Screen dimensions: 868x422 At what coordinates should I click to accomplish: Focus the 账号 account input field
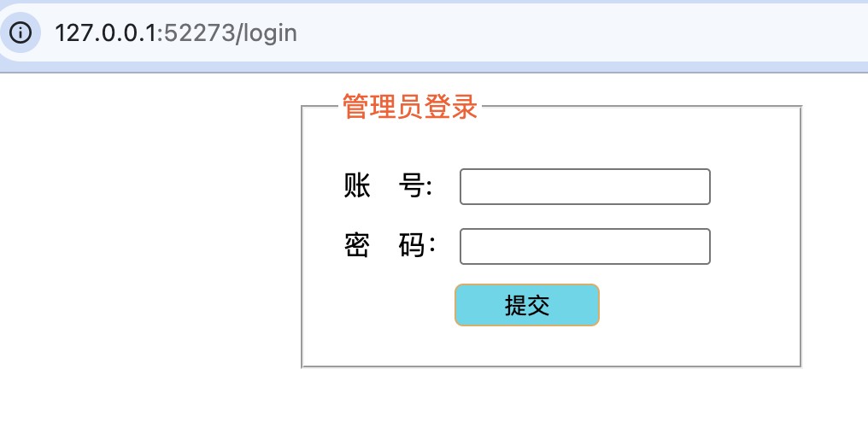(584, 187)
